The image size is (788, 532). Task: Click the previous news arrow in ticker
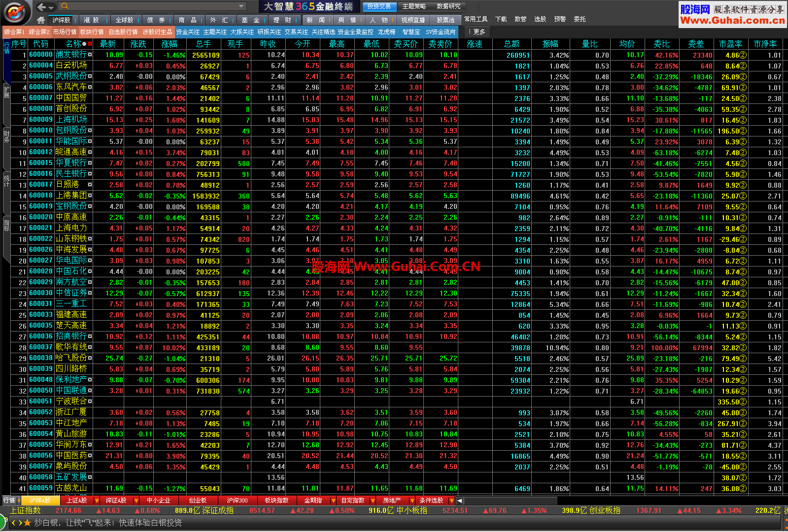(x=13, y=523)
